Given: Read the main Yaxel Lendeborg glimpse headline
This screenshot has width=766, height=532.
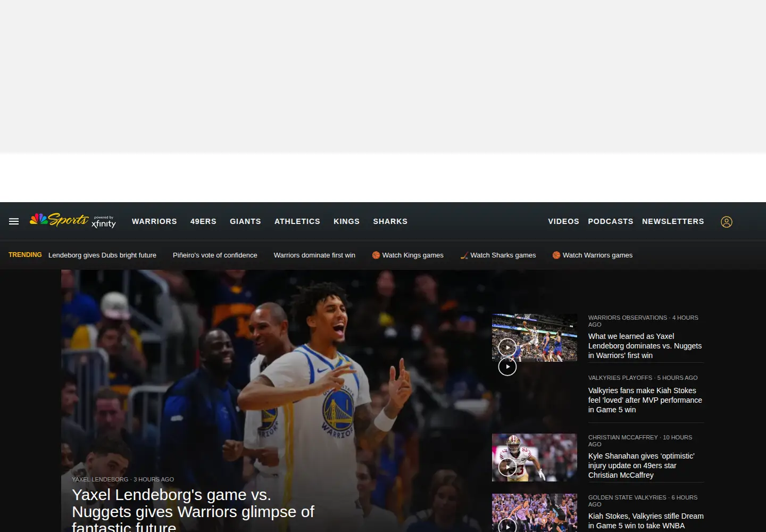Looking at the screenshot, I should pos(193,510).
